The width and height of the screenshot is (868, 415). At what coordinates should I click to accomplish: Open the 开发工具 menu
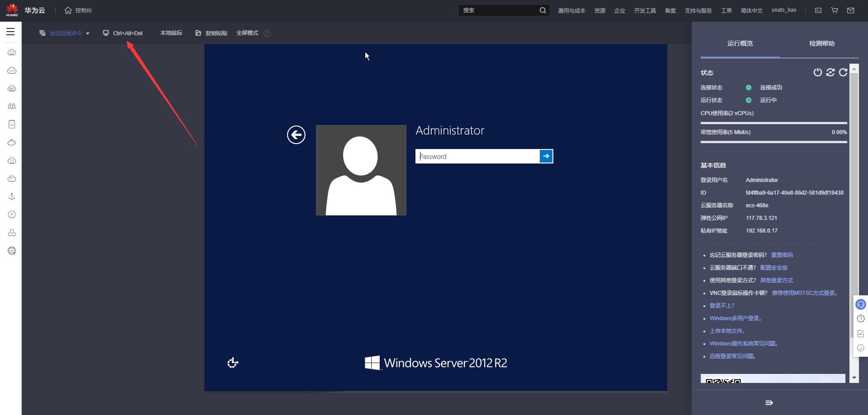point(645,10)
